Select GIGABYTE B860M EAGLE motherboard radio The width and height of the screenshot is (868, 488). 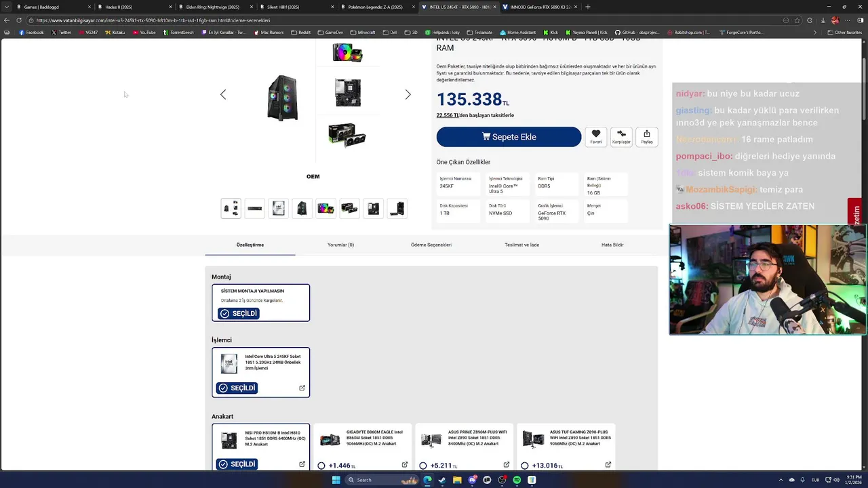(321, 466)
